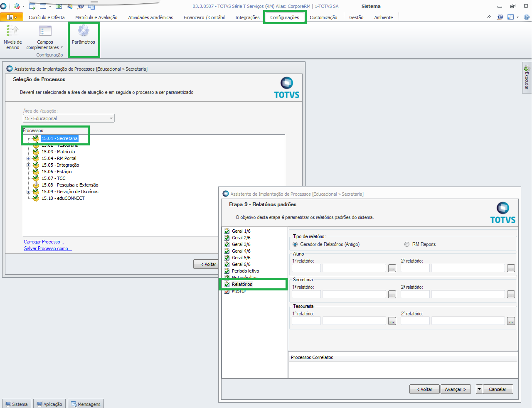Click < Voltar in the Seleção de Processos window
Viewport: 532px width, 408px height.
coord(206,264)
